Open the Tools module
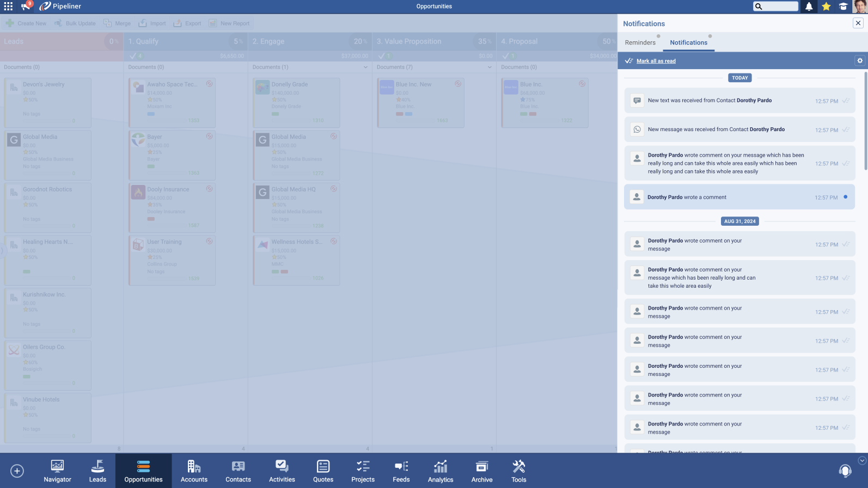 (518, 471)
